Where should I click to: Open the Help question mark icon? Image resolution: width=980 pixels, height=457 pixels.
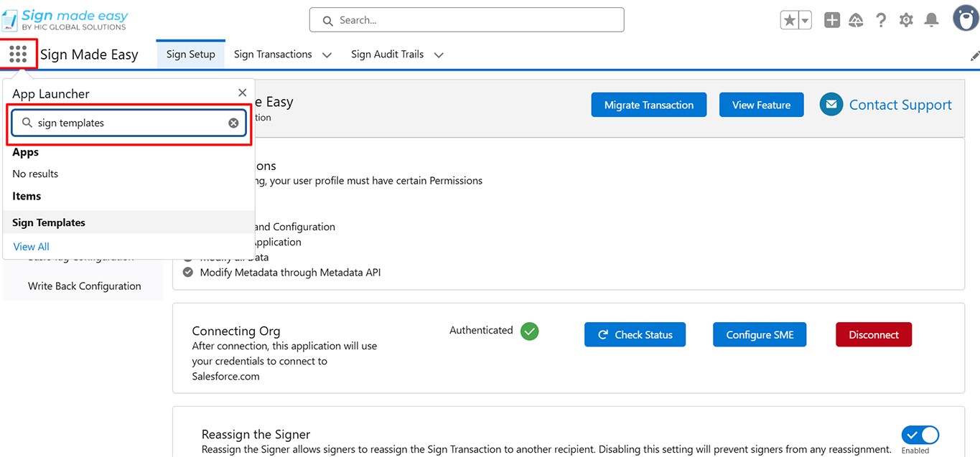click(x=881, y=20)
